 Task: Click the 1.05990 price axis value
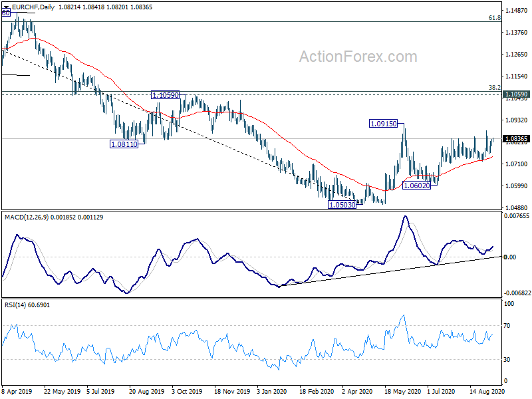(517, 186)
